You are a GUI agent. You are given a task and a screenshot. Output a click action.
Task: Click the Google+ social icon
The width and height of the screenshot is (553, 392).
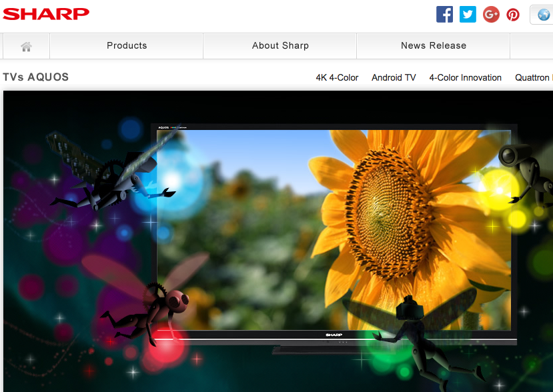coord(491,14)
